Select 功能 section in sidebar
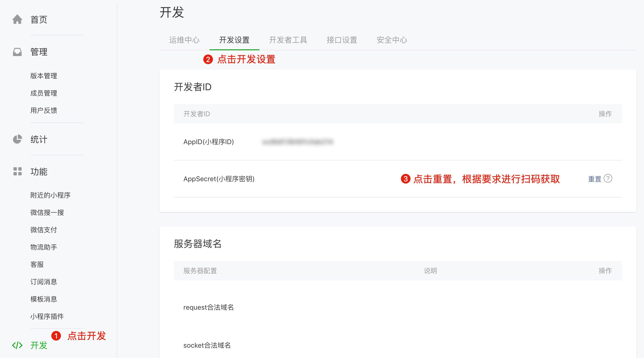644x358 pixels. click(x=39, y=172)
